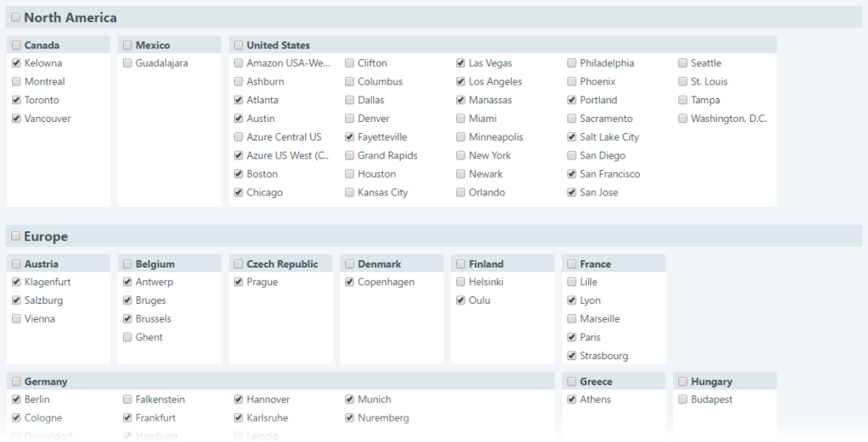Check the Newark checkbox
The height and width of the screenshot is (442, 868).
click(x=460, y=174)
